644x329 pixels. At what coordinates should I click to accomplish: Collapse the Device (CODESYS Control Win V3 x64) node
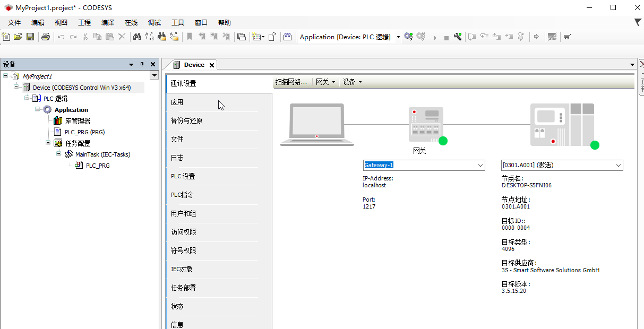(16, 87)
